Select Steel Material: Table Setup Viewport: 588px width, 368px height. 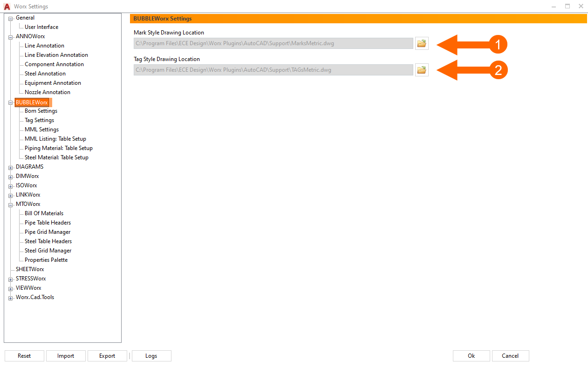click(x=56, y=157)
